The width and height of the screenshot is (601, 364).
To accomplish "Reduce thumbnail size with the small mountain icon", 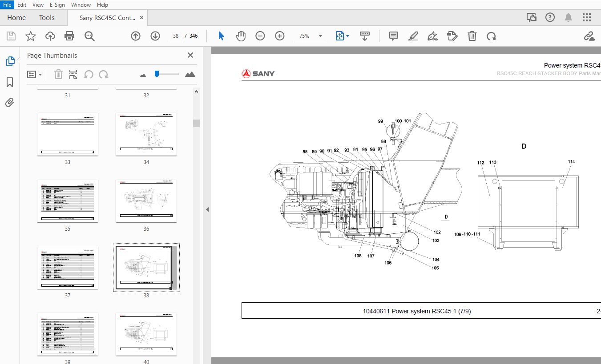I will click(x=143, y=76).
